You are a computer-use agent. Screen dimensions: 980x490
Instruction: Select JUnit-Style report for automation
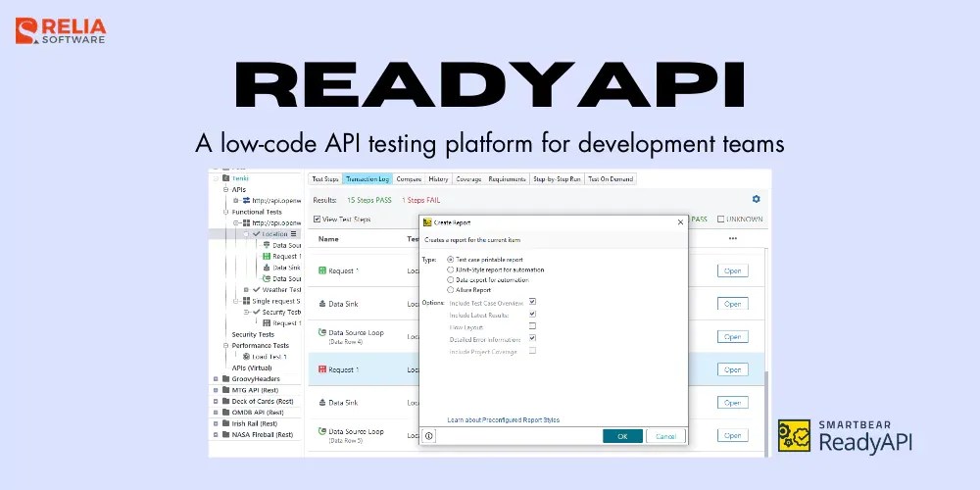(x=451, y=270)
